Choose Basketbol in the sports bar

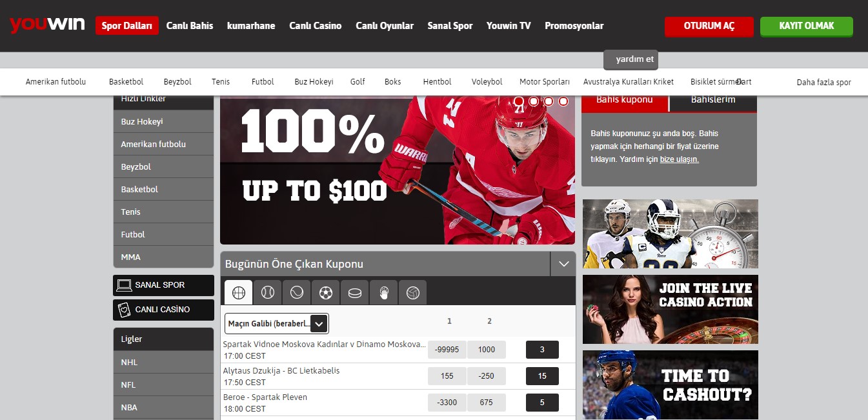(126, 82)
